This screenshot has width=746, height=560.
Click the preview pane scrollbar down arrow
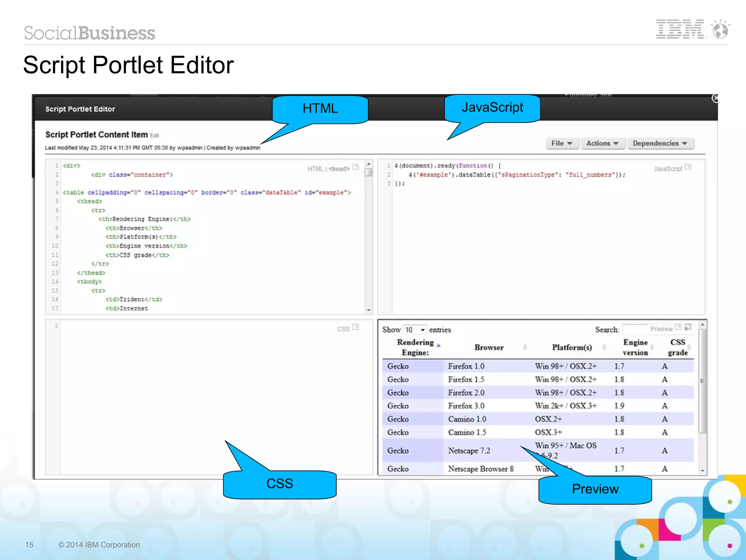click(x=703, y=471)
